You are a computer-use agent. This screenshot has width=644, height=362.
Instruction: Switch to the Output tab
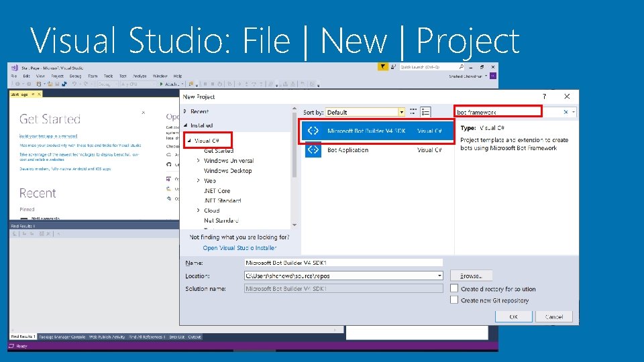click(x=195, y=337)
